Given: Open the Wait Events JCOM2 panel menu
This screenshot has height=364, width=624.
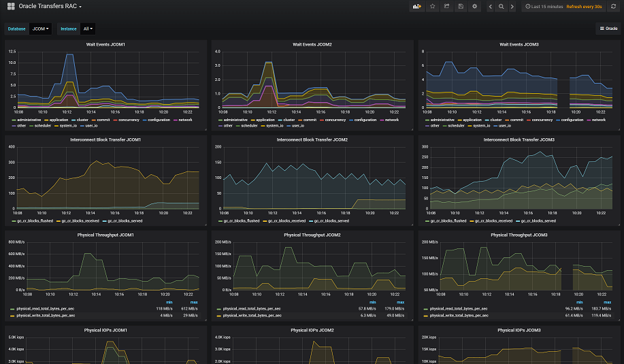Looking at the screenshot, I should pyautogui.click(x=312, y=44).
